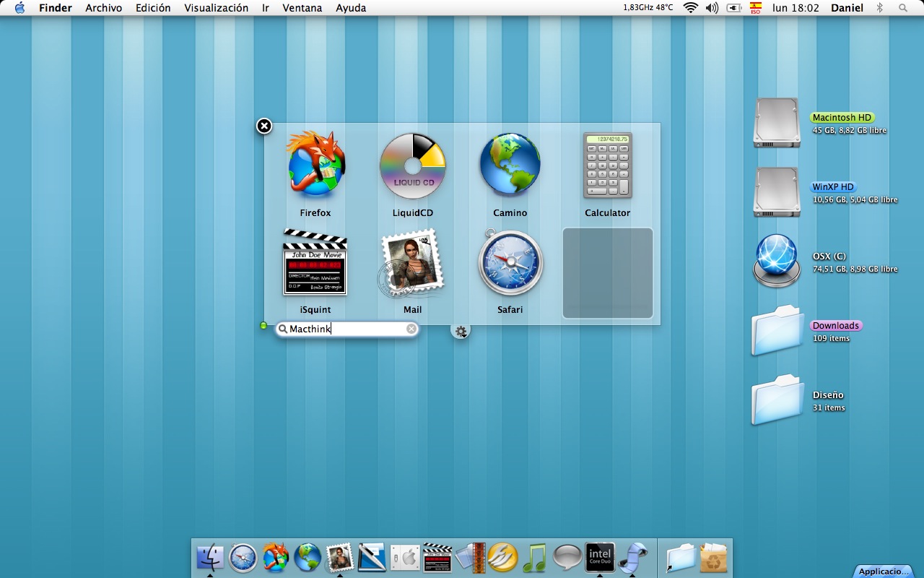This screenshot has width=924, height=578.
Task: Click the Applicacio... tab in the bottom corner
Action: [x=884, y=571]
